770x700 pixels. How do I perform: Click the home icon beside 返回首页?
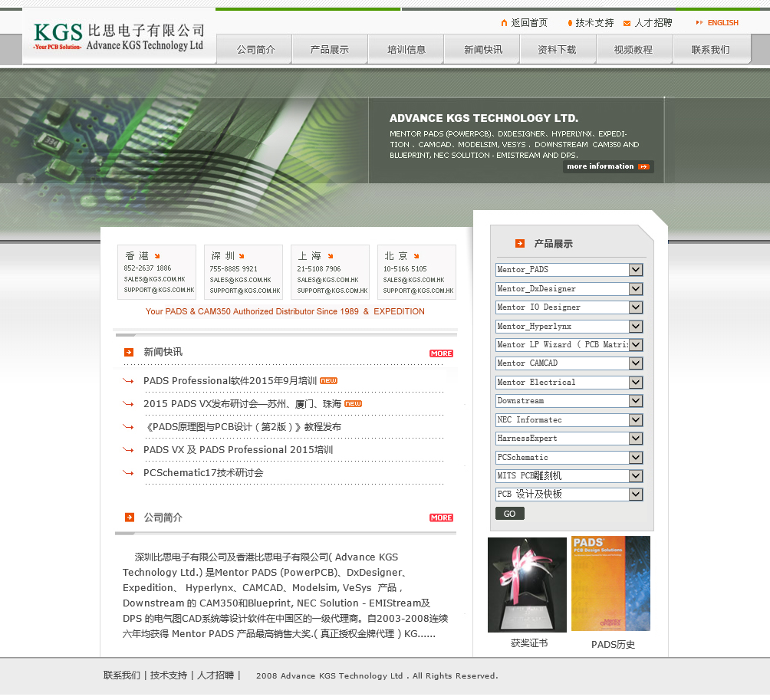coord(504,22)
